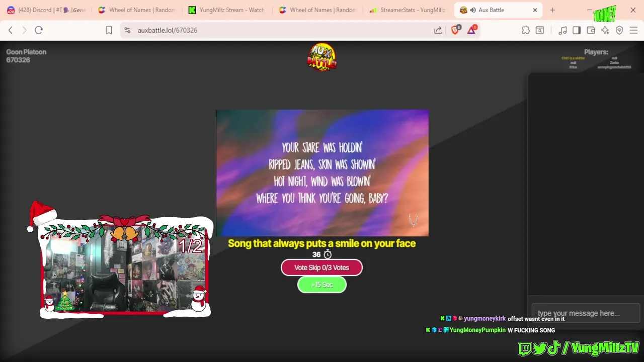644x362 pixels.
Task: Go back to the previous page
Action: click(x=11, y=30)
